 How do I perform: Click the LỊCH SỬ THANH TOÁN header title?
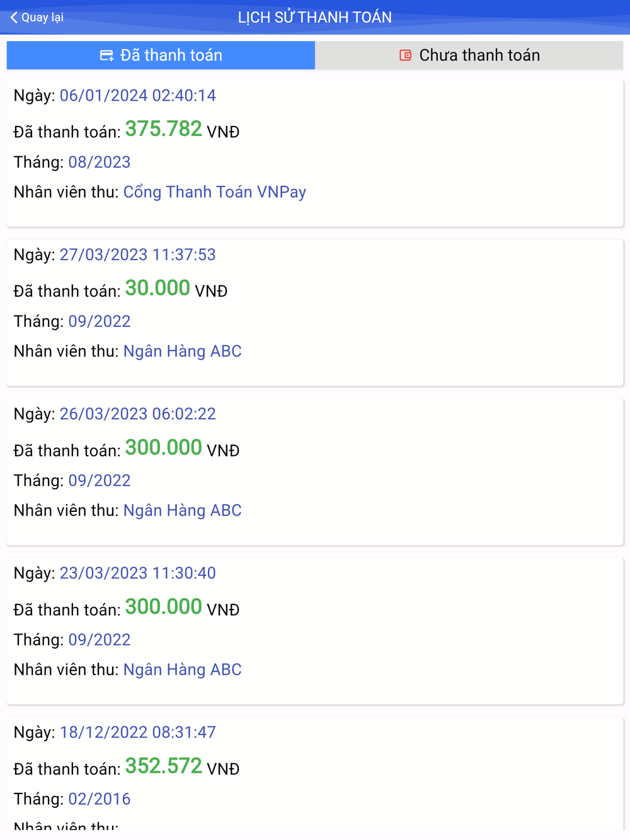[x=315, y=18]
